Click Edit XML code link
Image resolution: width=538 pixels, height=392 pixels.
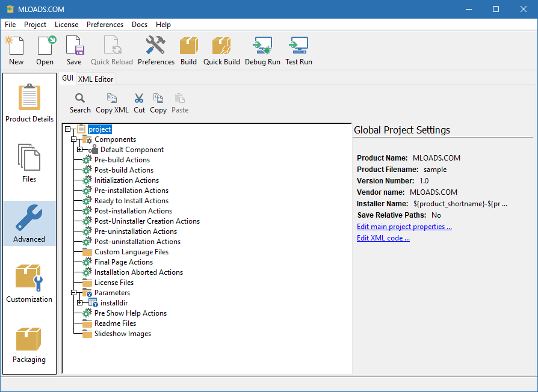(x=383, y=238)
